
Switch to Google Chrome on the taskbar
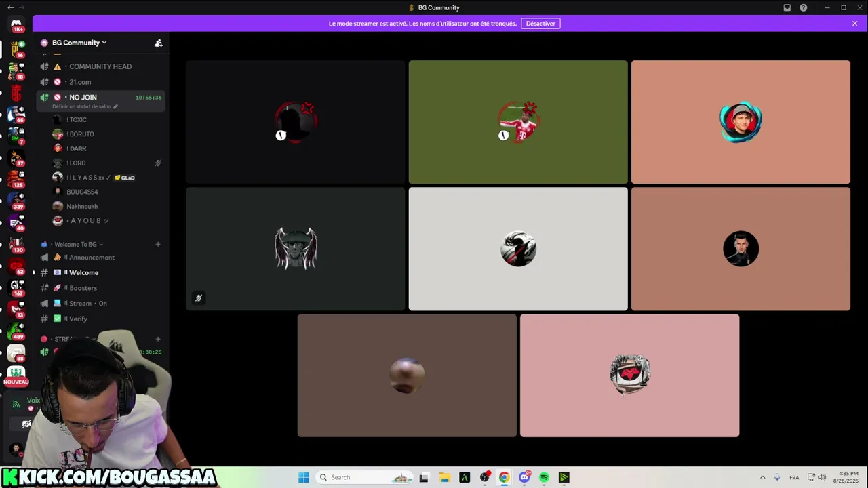click(504, 477)
